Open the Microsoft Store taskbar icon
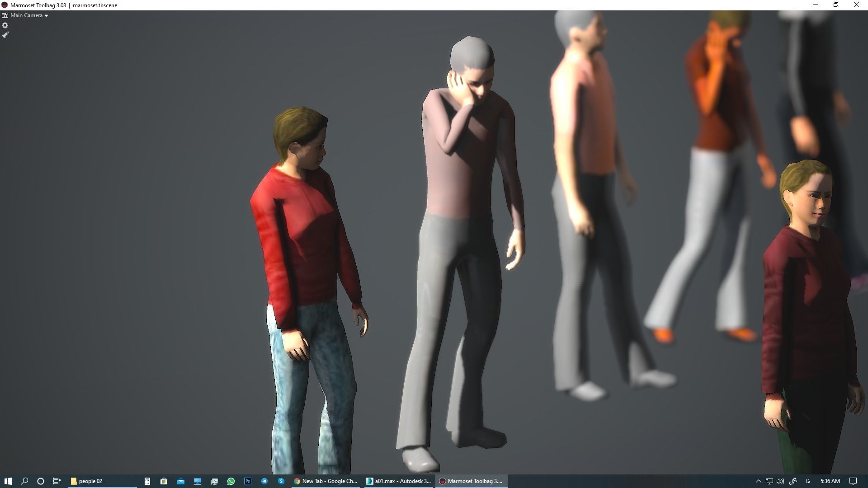Screen dimensions: 868x488 point(164,481)
